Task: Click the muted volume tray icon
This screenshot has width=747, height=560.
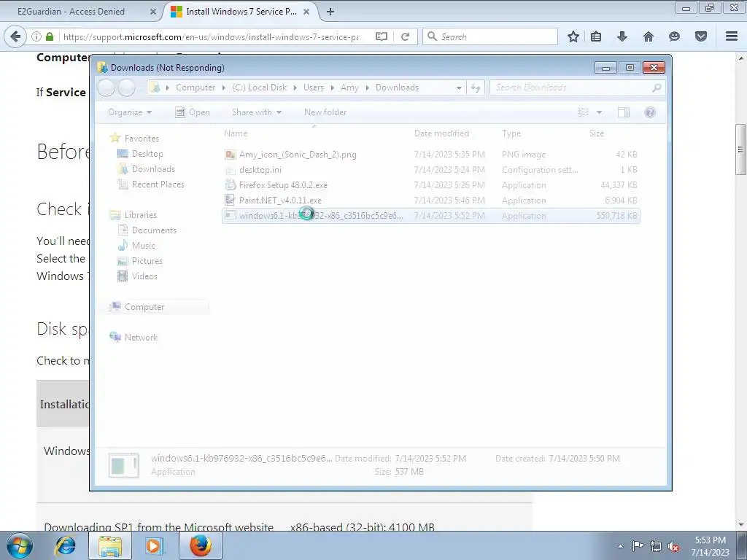Action: point(673,546)
